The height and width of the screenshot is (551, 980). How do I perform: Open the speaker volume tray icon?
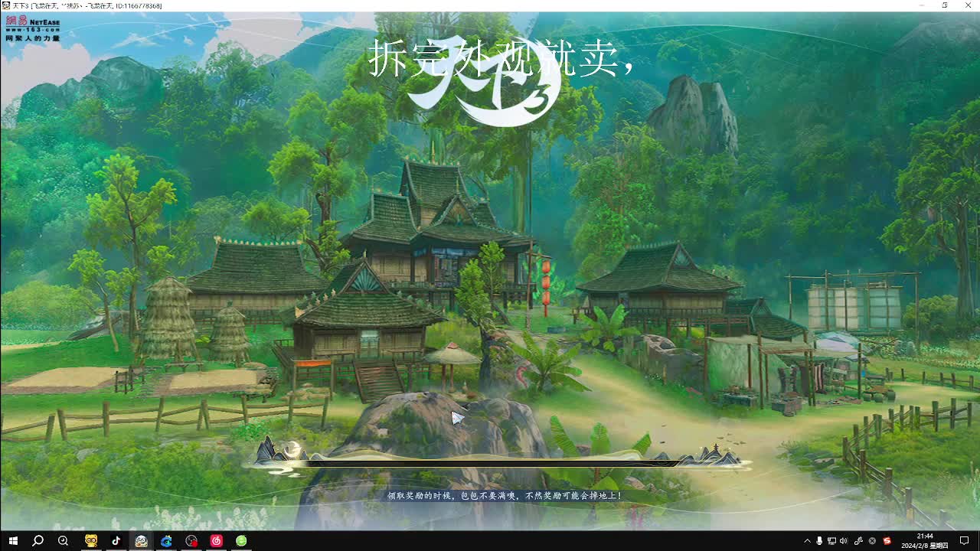pyautogui.click(x=844, y=541)
